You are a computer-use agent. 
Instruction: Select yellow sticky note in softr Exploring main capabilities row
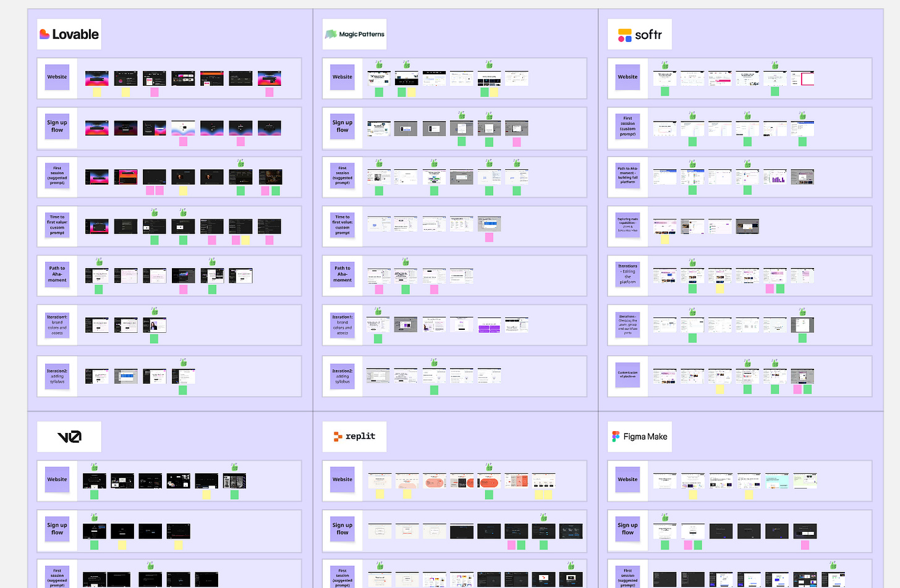point(664,240)
